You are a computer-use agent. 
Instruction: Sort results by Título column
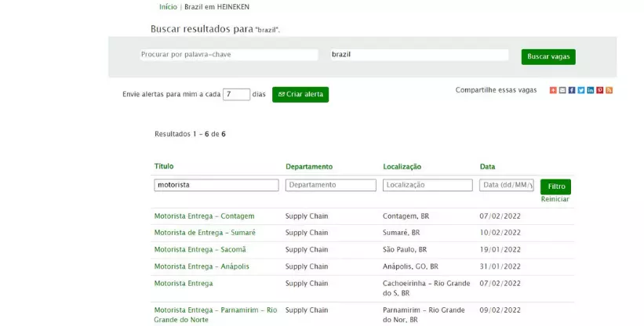pos(164,166)
